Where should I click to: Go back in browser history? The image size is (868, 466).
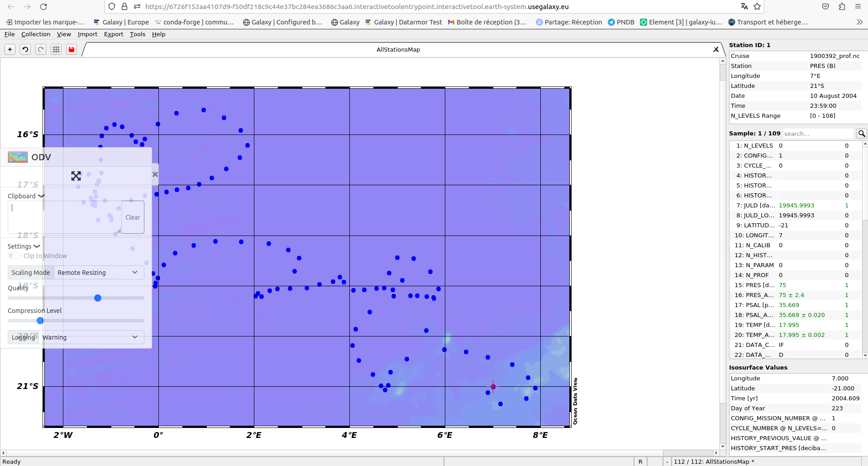click(x=11, y=7)
